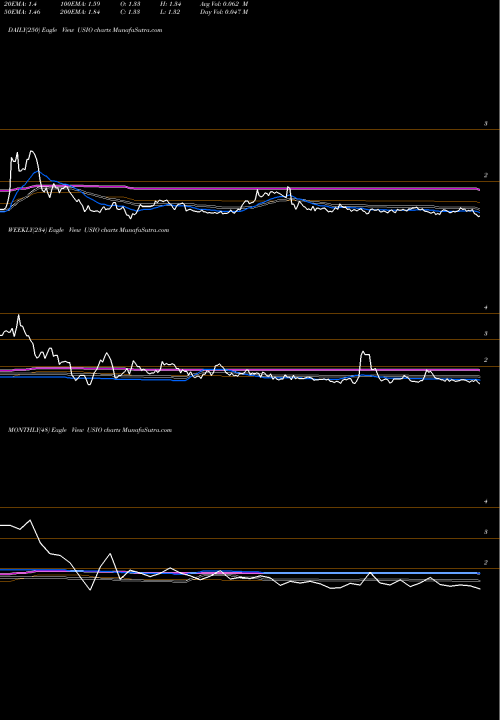
Task: Click price level 3 on weekly chart axis
Action: point(486,334)
